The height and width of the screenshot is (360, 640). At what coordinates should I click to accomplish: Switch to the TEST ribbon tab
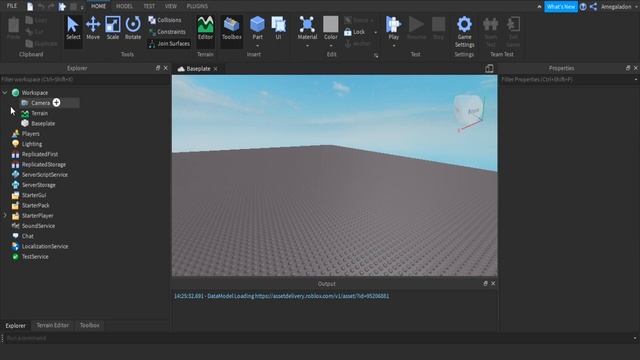point(149,6)
